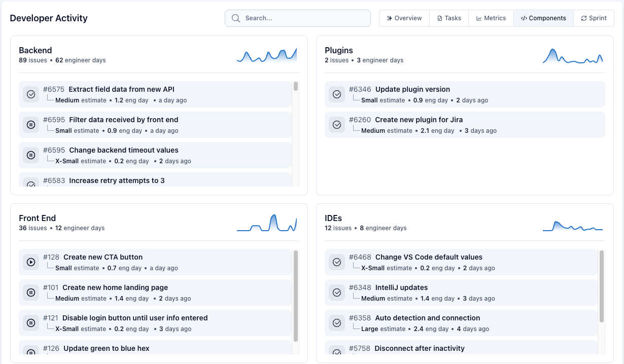
Task: Click the check icon beside #6348 IntelliJ updates
Action: [337, 292]
